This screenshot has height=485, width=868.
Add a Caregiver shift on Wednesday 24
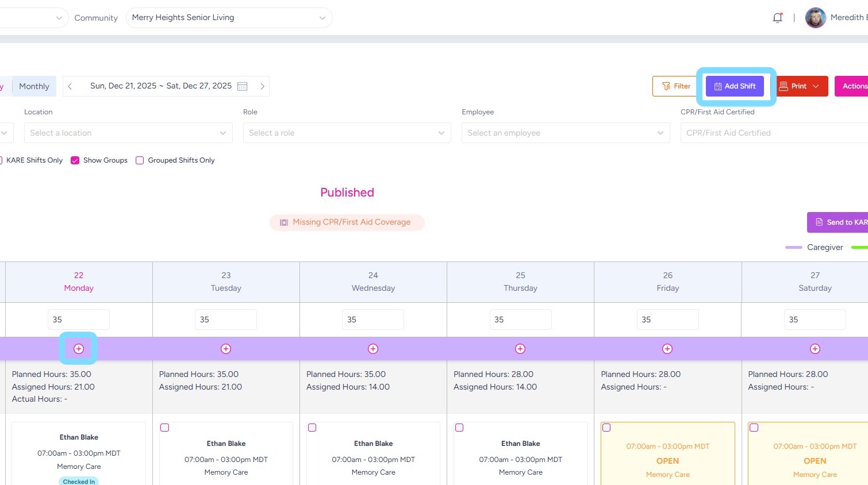coord(373,349)
